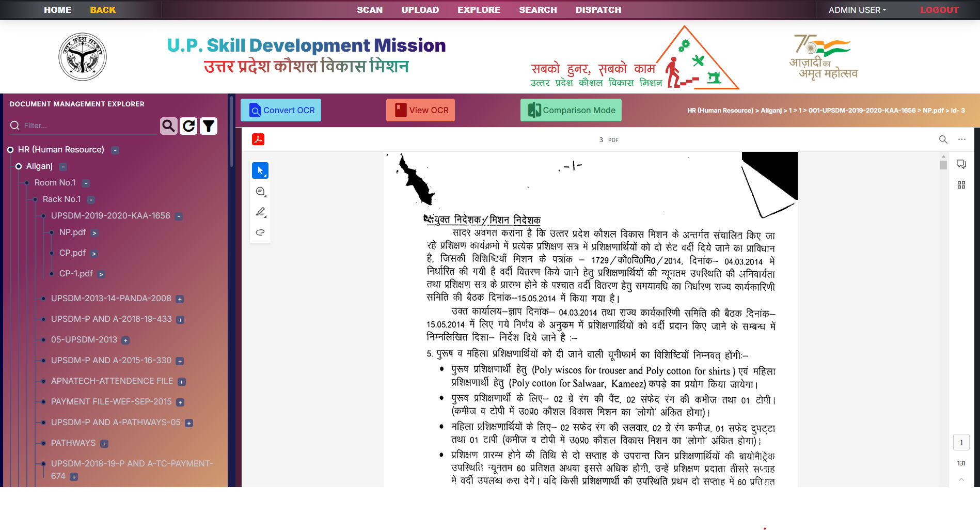Select the freehand draw lasso tool
The image size is (980, 530).
260,232
